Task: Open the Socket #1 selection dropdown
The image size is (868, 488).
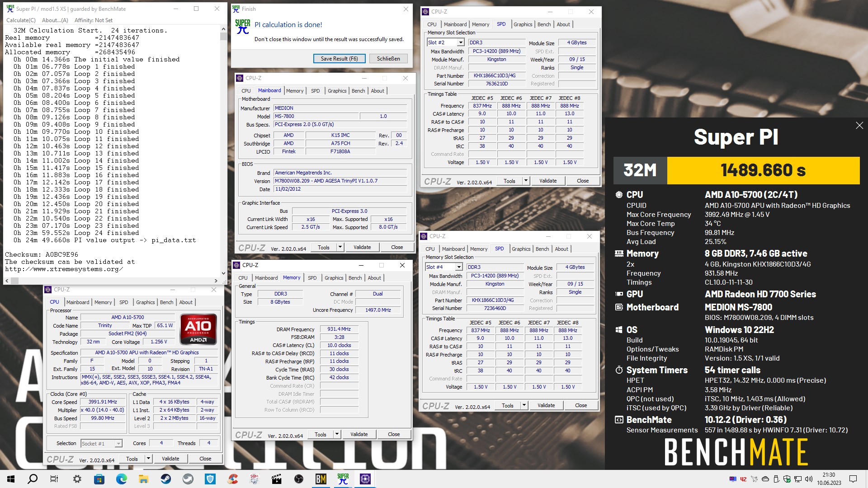Action: (118, 444)
